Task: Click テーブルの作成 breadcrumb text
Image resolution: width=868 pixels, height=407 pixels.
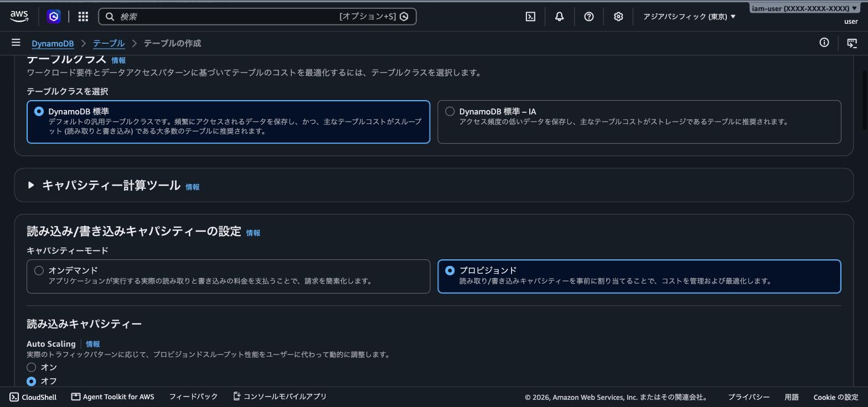Action: click(172, 43)
